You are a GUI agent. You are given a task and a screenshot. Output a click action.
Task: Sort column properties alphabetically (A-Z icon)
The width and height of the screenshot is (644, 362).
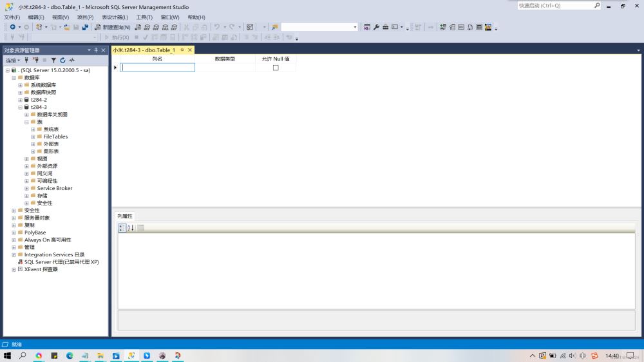coord(131,227)
